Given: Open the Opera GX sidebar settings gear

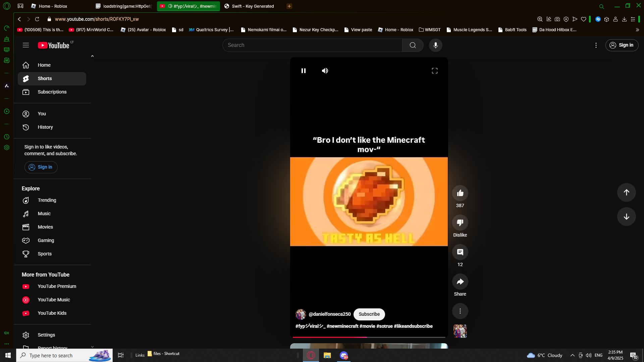Looking at the screenshot, I should [x=7, y=148].
